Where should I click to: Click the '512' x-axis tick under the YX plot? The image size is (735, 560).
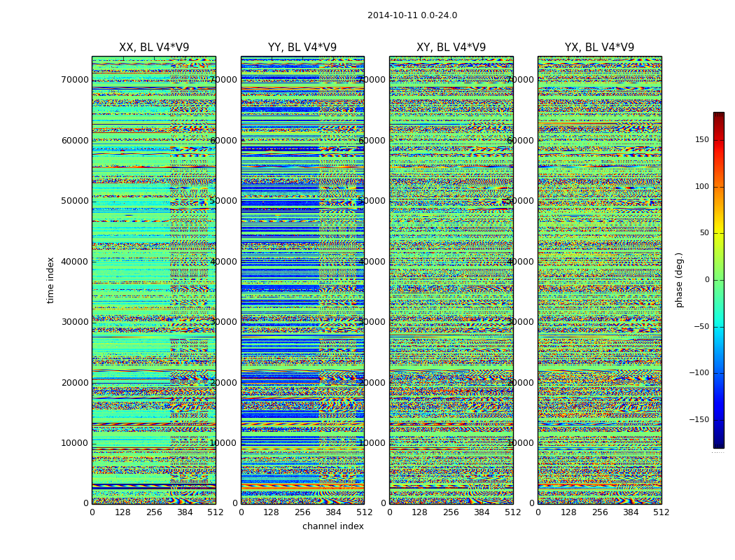pyautogui.click(x=661, y=512)
